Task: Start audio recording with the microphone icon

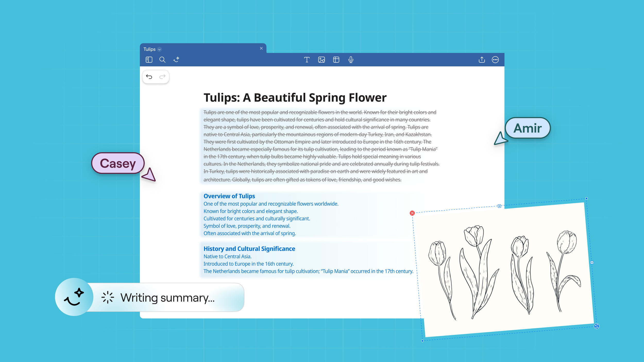Action: (351, 60)
